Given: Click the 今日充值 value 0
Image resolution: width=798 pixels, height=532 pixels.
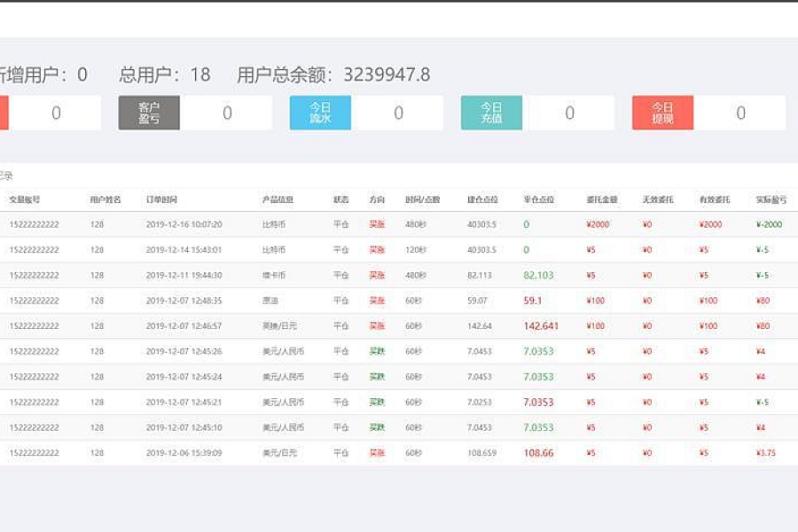Looking at the screenshot, I should (x=569, y=113).
